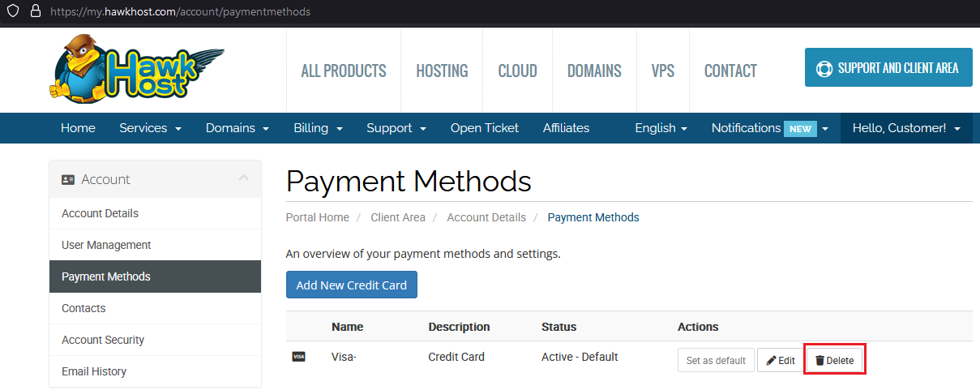The image size is (980, 390).
Task: Click Portal Home breadcrumb link
Action: (318, 217)
